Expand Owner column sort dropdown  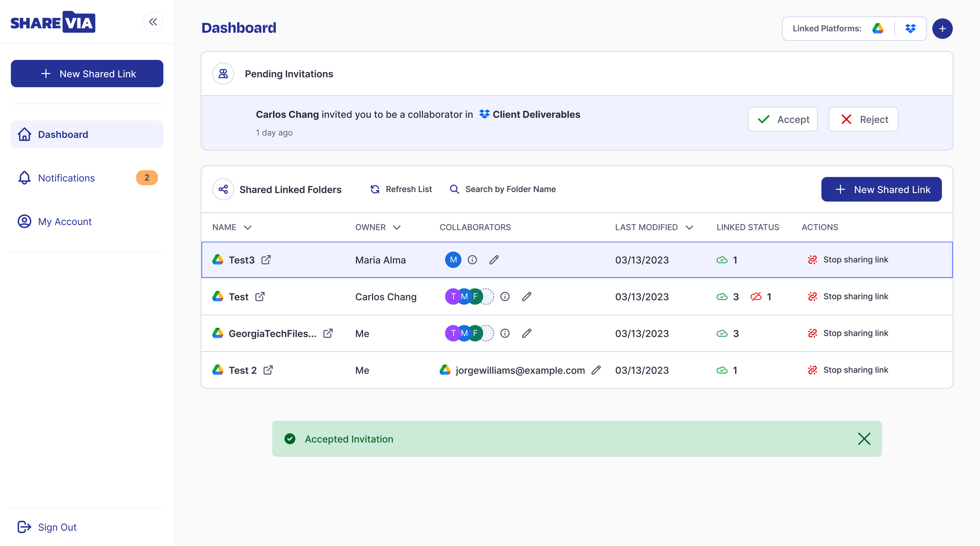397,227
